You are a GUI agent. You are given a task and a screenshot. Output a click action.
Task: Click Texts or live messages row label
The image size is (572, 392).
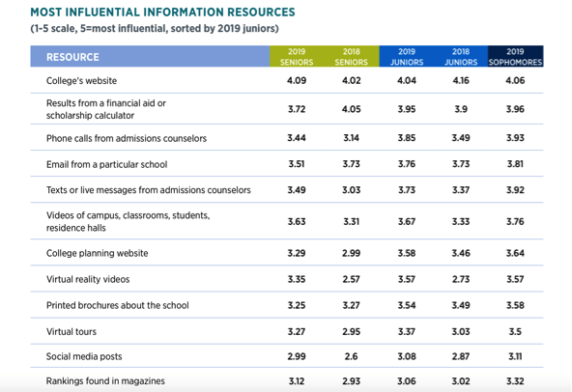(149, 190)
